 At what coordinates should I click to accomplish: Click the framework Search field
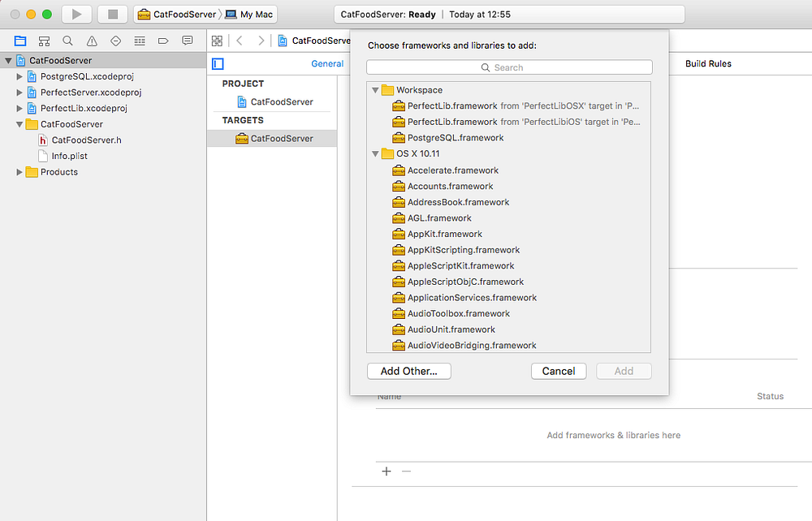coord(509,67)
